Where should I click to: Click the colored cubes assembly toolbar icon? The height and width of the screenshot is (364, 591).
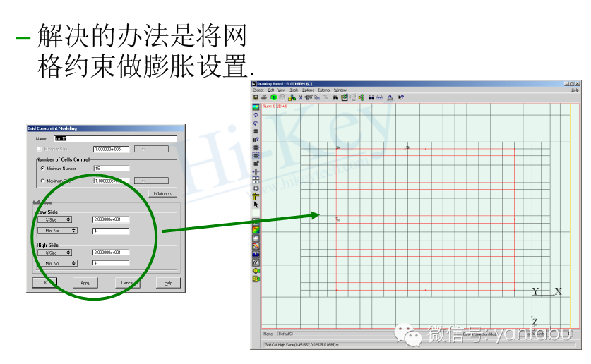coord(292,97)
